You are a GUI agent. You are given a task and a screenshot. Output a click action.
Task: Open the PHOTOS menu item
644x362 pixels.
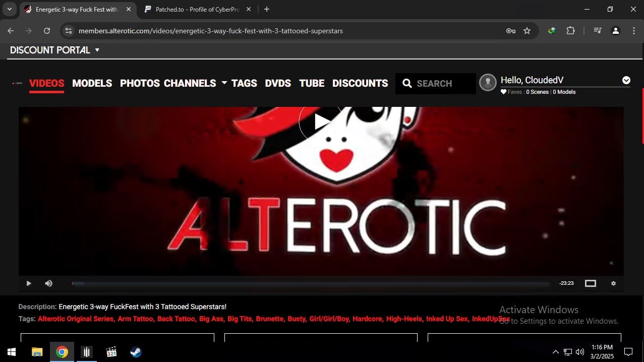coord(140,83)
